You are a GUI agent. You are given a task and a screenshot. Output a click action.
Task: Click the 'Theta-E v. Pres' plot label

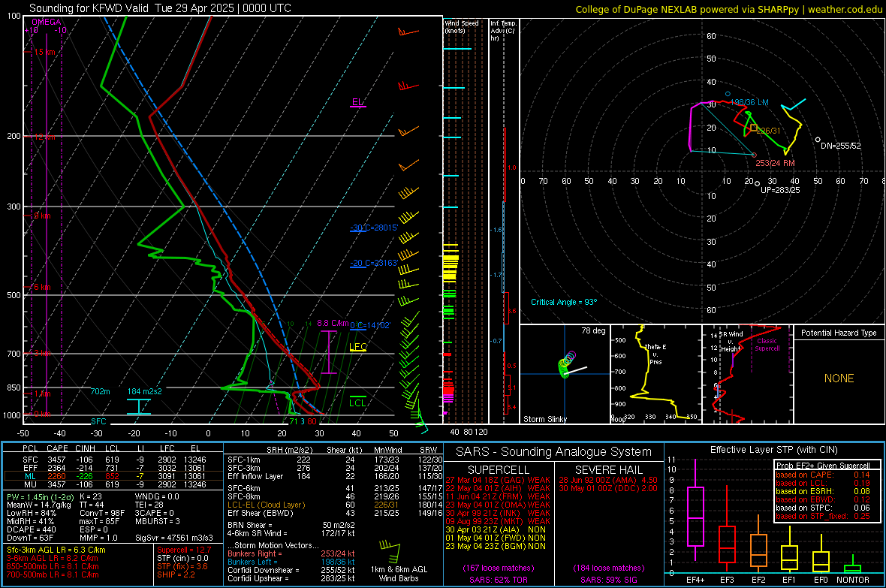[x=655, y=354]
